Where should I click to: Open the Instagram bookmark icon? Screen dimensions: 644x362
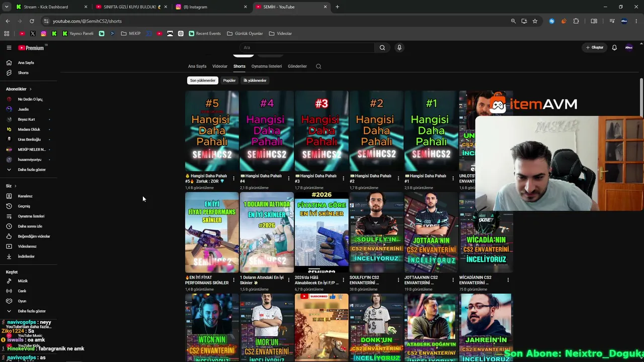click(x=44, y=34)
